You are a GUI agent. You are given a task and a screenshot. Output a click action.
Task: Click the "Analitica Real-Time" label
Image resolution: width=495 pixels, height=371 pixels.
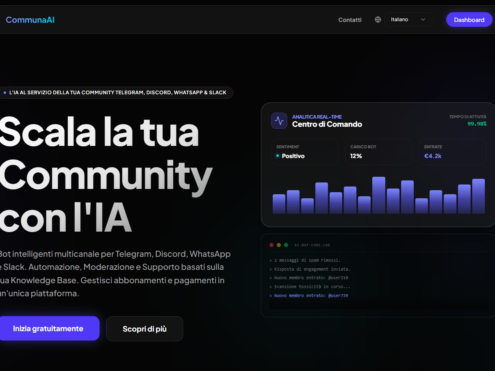click(317, 117)
